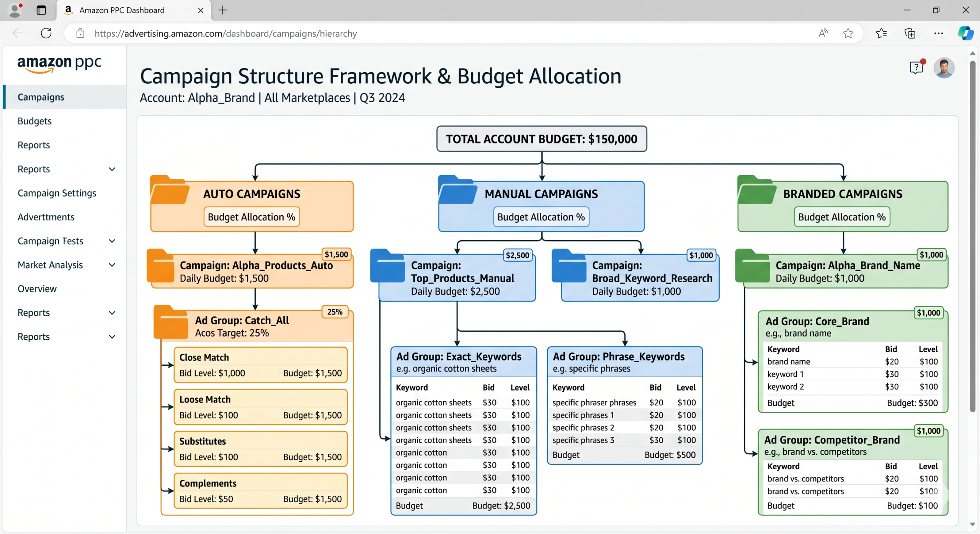The height and width of the screenshot is (534, 980).
Task: Expand the Reports dropdown chevron
Action: coord(112,169)
